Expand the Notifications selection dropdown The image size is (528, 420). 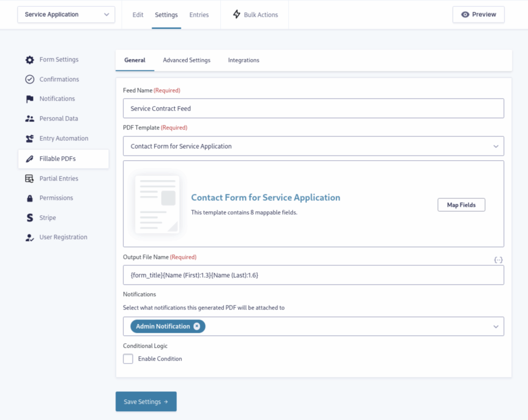(496, 326)
